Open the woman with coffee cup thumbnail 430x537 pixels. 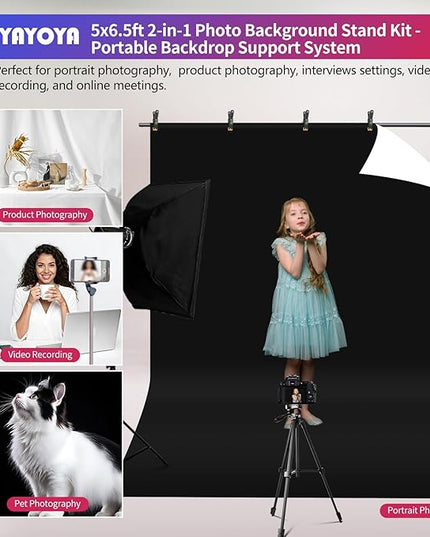click(61, 299)
